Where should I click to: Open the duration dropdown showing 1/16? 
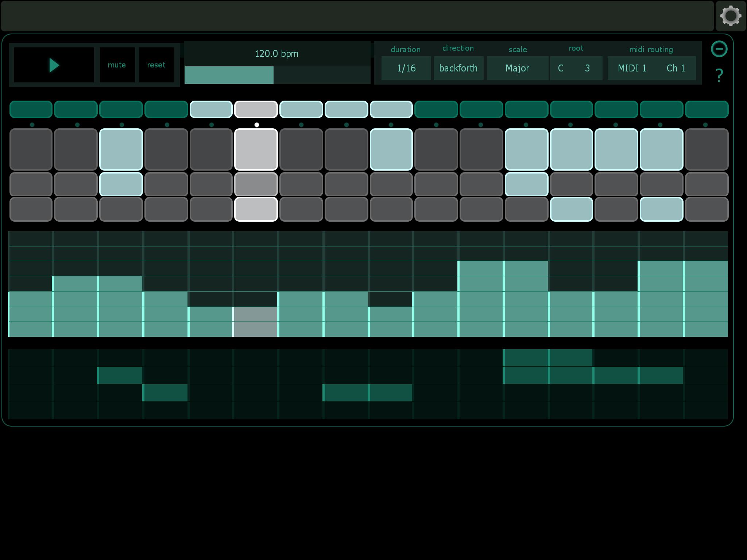(x=406, y=68)
